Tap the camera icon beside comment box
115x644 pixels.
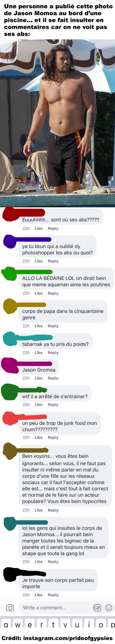[x=10, y=608]
